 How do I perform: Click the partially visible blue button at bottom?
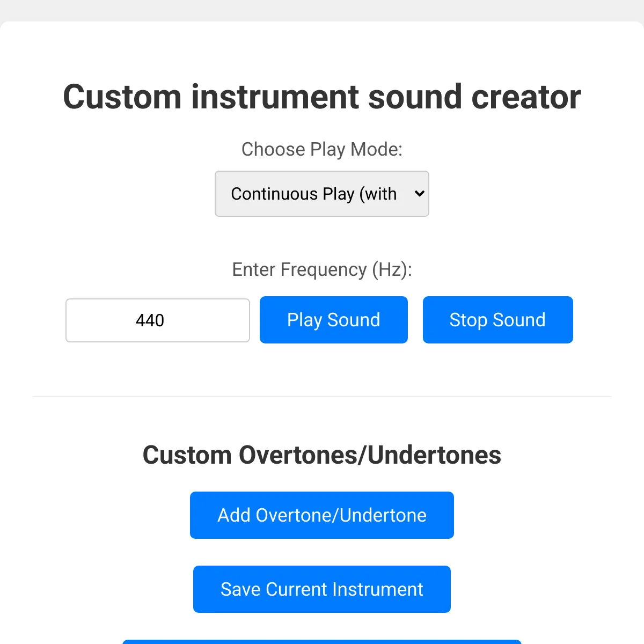[x=322, y=641]
